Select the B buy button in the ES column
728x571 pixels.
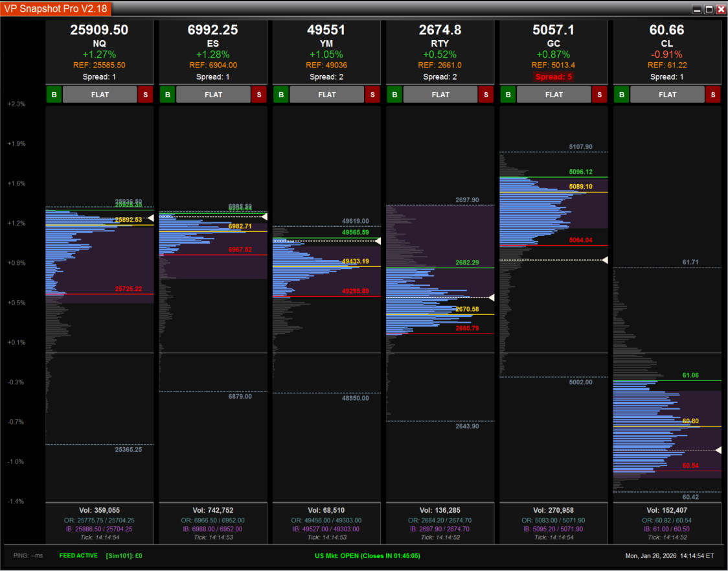click(x=168, y=94)
